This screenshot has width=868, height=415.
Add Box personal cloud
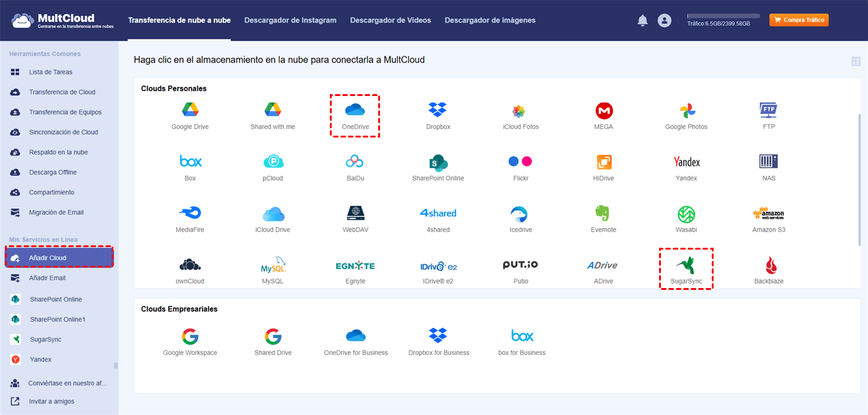[x=190, y=162]
